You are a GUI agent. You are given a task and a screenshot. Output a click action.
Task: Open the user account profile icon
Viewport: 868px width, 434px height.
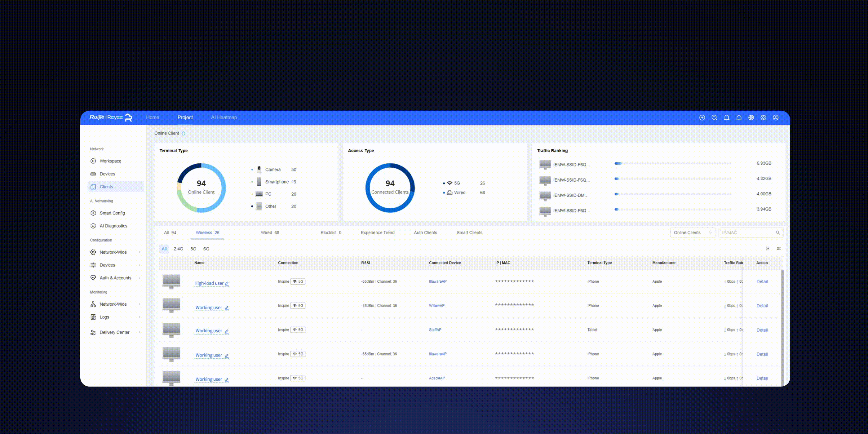(776, 117)
